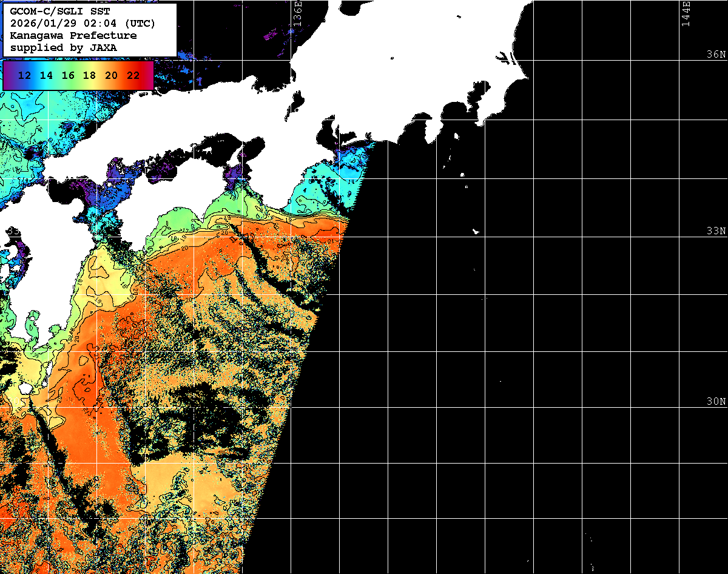Screen dimensions: 728x574
Task: Select the 2026/01/29 02:04 (UTC) timestamp
Action: 83,24
